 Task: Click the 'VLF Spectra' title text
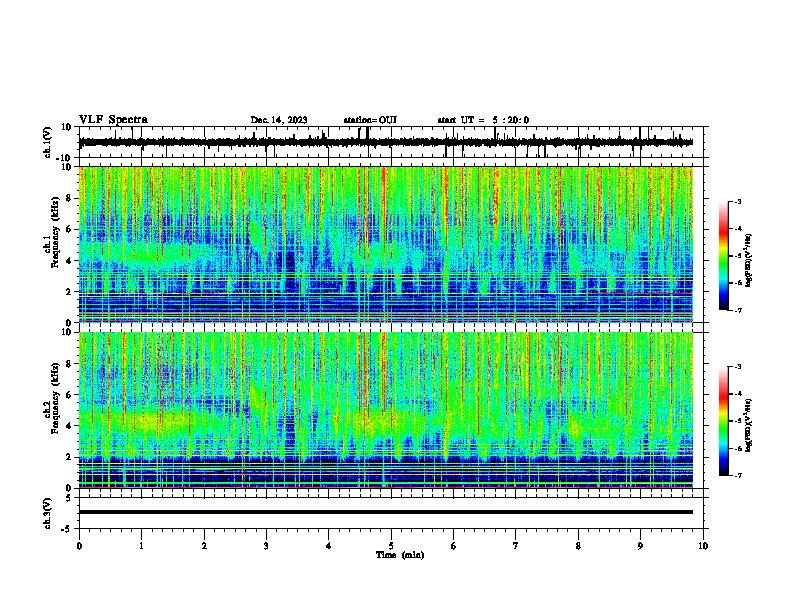tap(113, 120)
